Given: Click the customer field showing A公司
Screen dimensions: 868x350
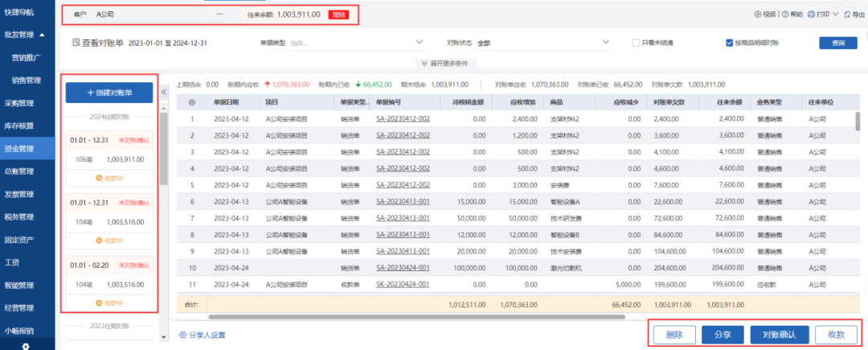Looking at the screenshot, I should [x=149, y=14].
